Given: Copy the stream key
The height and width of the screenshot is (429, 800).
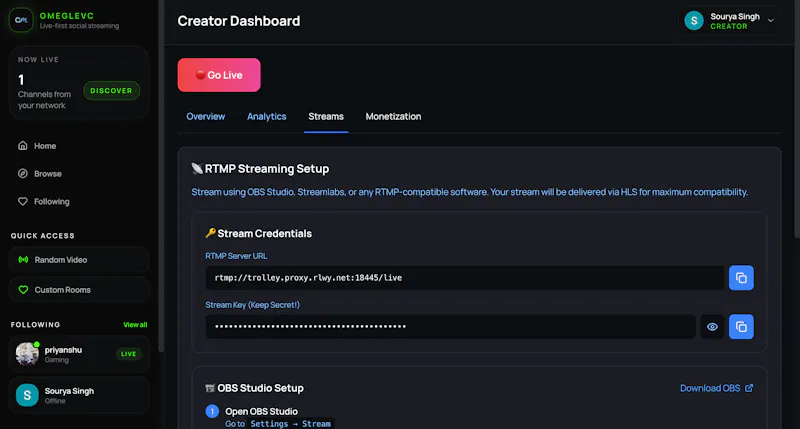Looking at the screenshot, I should click(x=741, y=326).
